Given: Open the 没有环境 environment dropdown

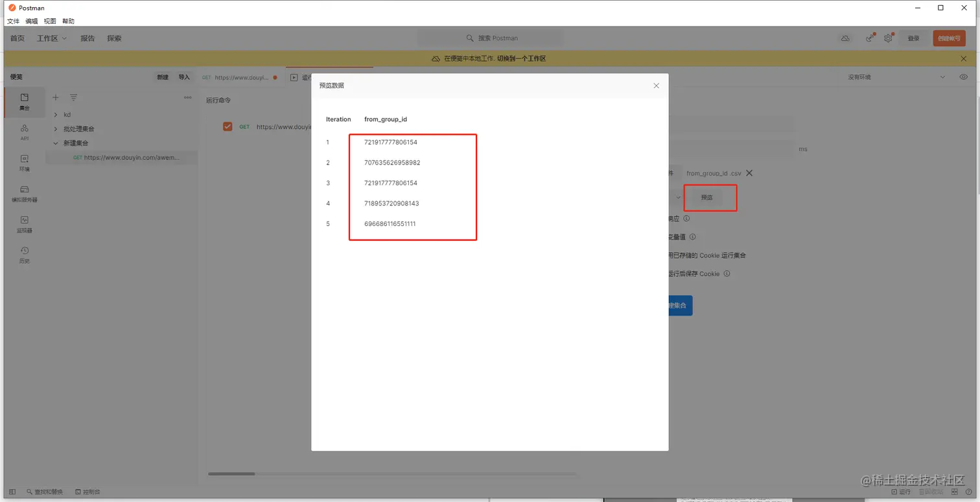Looking at the screenshot, I should (896, 77).
